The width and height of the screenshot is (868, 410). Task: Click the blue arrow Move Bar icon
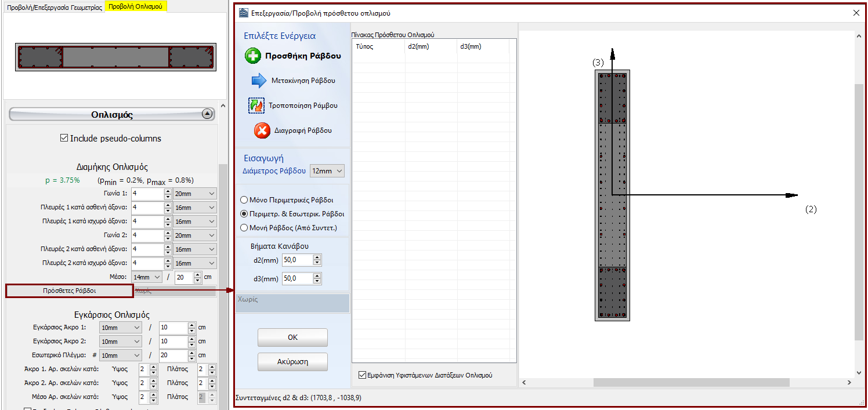259,81
